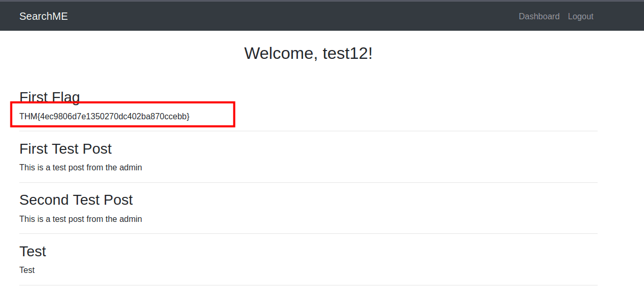Screen dimensions: 644x299
Task: Click the First Test Post title
Action: tap(65, 148)
